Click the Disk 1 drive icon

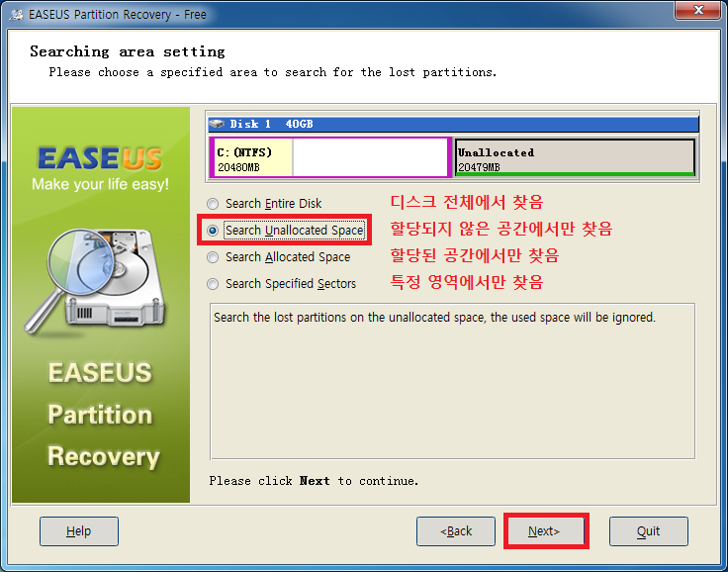[x=217, y=124]
